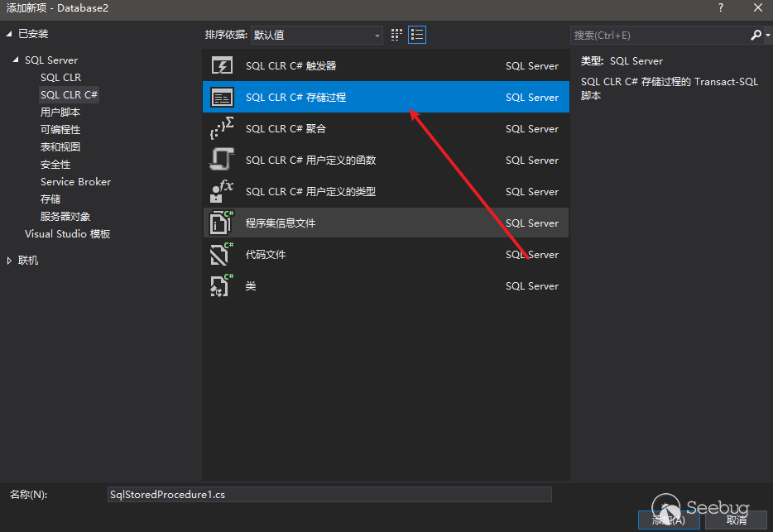Expand the 联机 tree node
The image size is (773, 532).
click(10, 261)
